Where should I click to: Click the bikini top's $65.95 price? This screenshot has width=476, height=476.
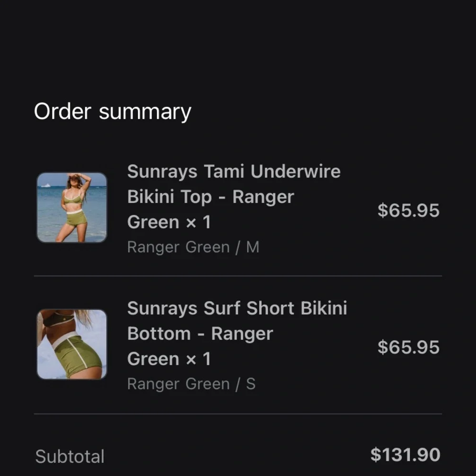pyautogui.click(x=408, y=210)
